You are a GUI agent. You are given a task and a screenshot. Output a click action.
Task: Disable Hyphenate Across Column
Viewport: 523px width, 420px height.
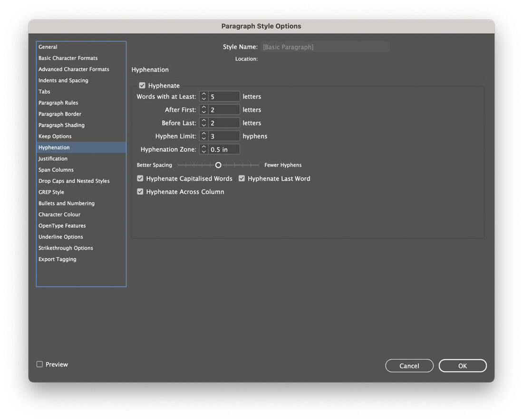[140, 192]
